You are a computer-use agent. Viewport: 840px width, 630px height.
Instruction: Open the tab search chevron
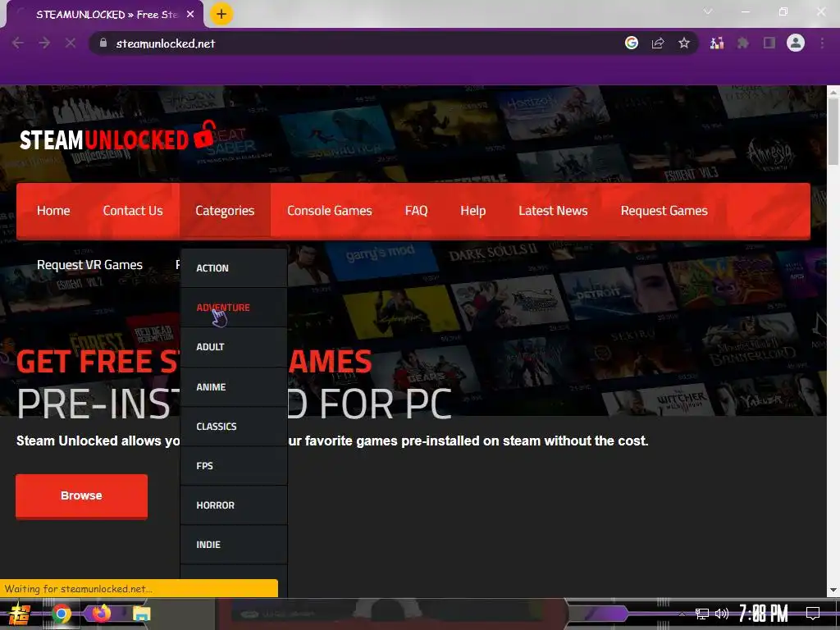pyautogui.click(x=708, y=11)
